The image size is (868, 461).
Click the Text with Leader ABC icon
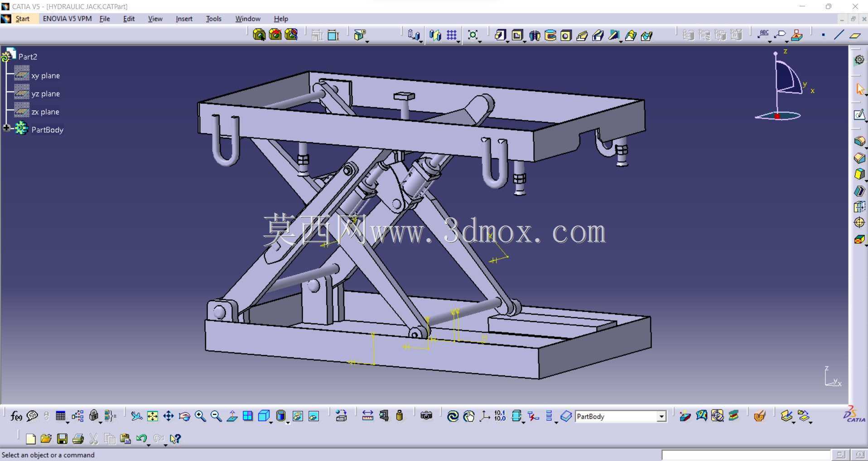pyautogui.click(x=764, y=34)
